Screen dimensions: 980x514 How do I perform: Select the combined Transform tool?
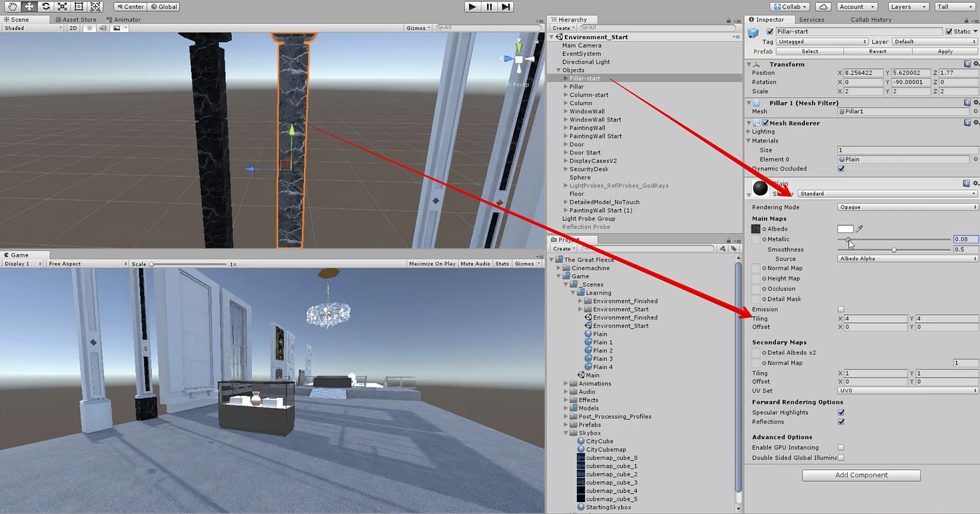pos(96,6)
